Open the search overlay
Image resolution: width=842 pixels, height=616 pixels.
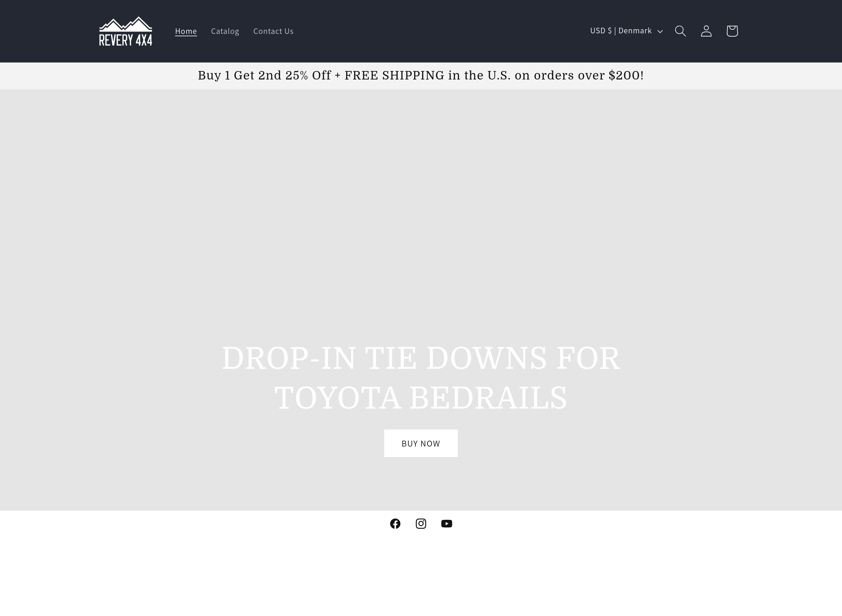[x=680, y=31]
